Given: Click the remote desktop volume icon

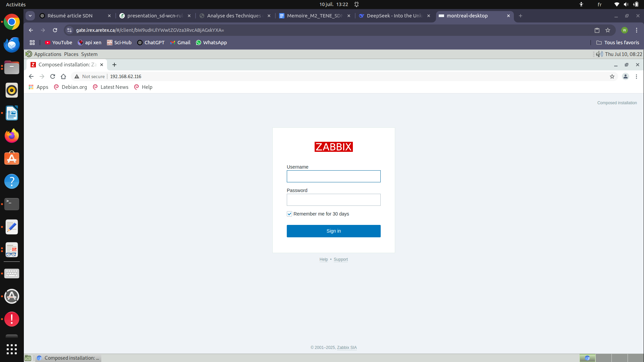Looking at the screenshot, I should pyautogui.click(x=599, y=54).
